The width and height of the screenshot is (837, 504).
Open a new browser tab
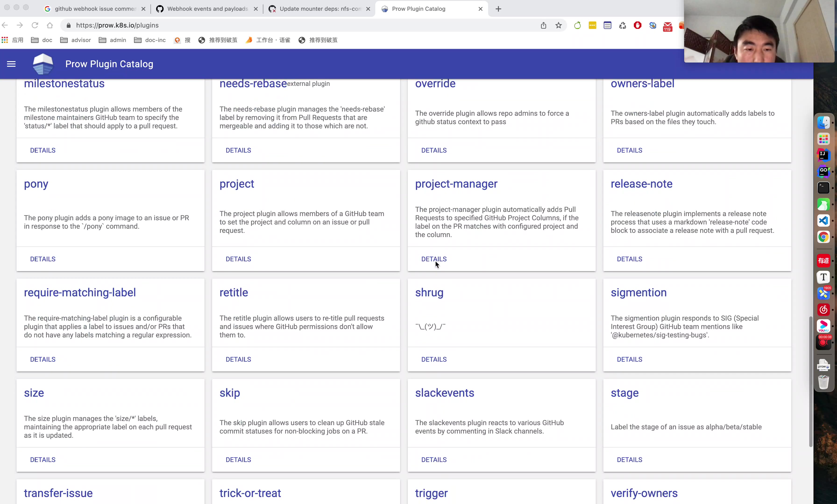click(x=498, y=9)
